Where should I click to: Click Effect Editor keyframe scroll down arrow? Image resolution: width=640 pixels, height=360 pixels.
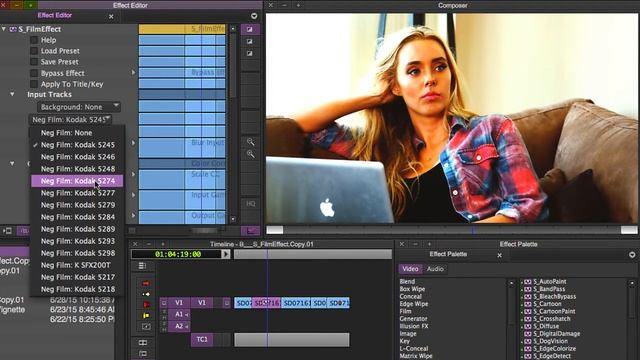pos(233,219)
